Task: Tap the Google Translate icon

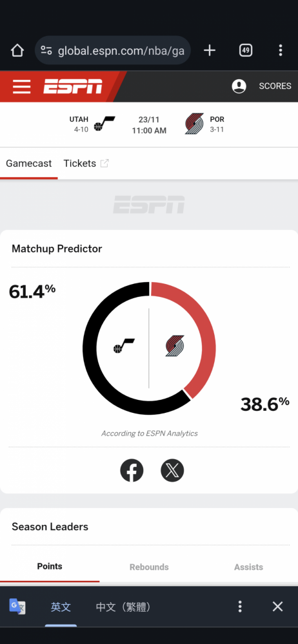Action: click(17, 607)
